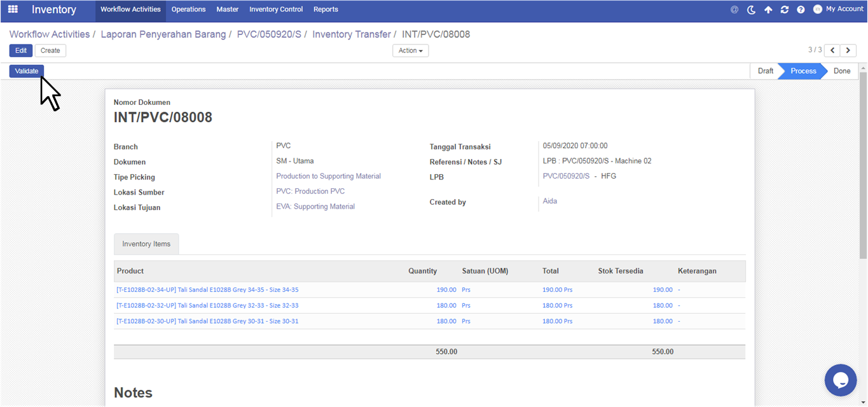Expand the Action dropdown

410,51
